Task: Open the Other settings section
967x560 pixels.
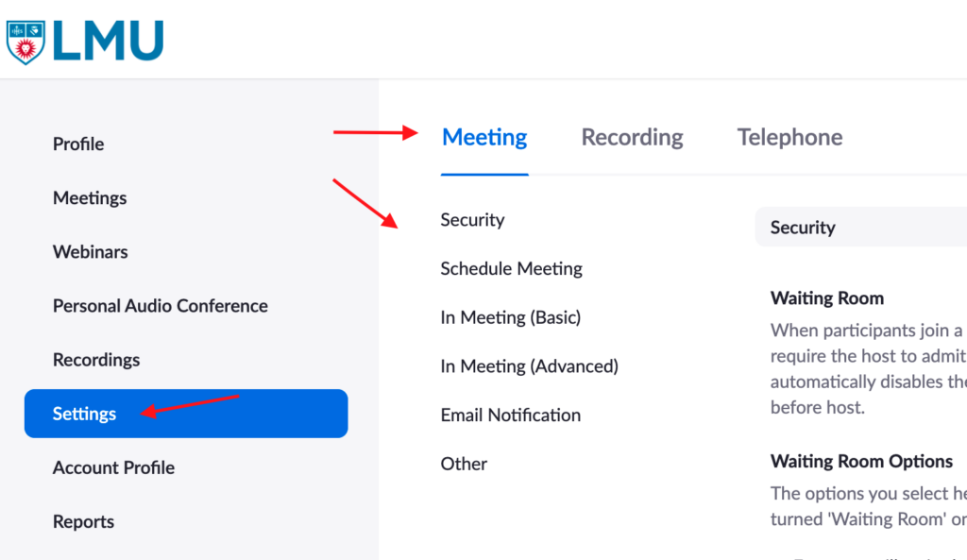Action: point(464,463)
